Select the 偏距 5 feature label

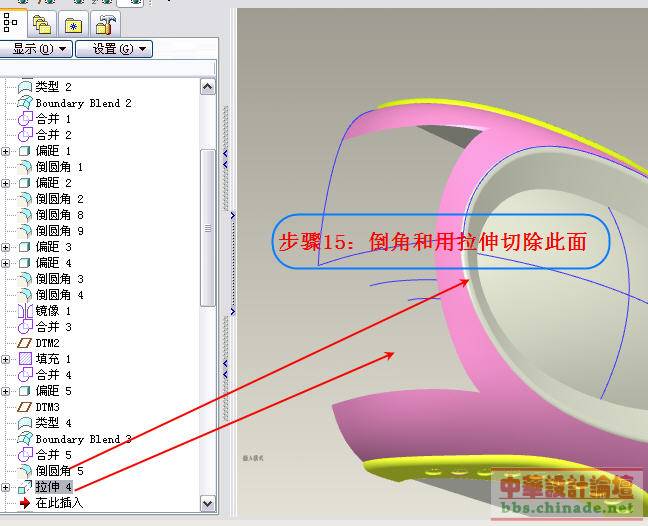tap(53, 391)
